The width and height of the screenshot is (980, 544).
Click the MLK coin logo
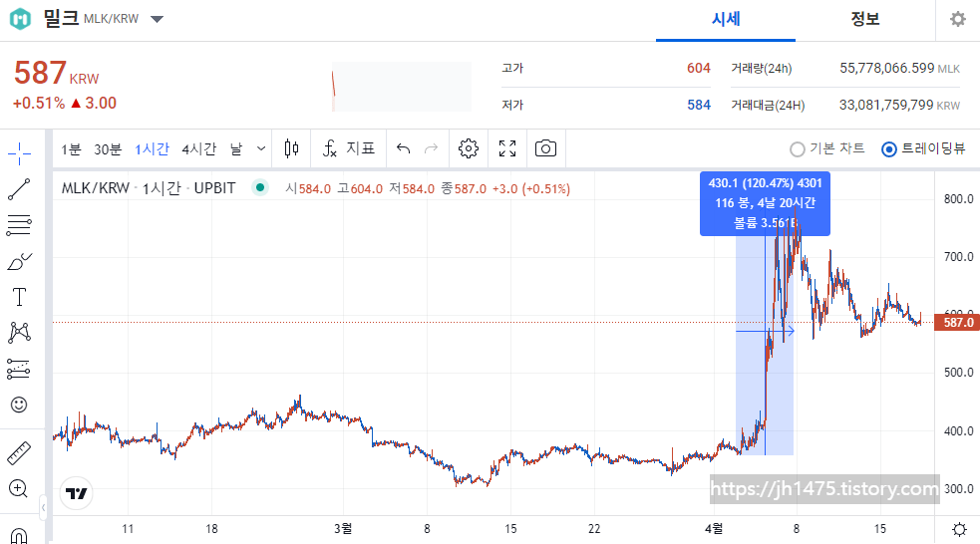(20, 19)
